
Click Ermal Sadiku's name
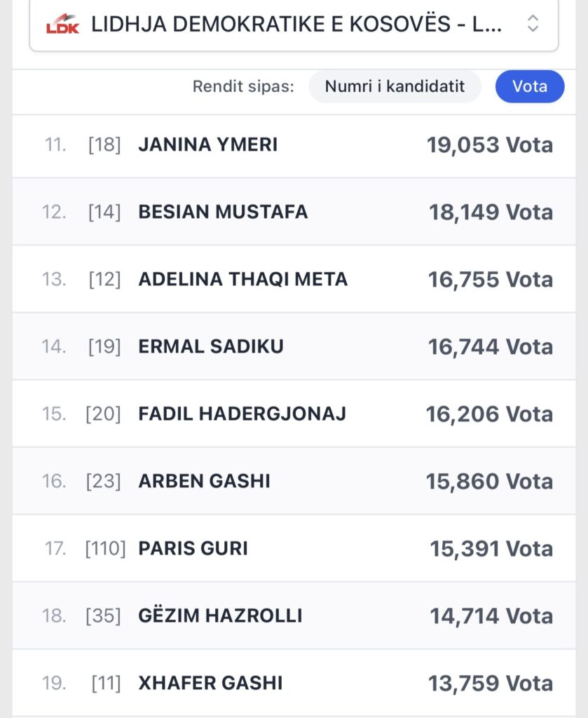click(x=211, y=346)
